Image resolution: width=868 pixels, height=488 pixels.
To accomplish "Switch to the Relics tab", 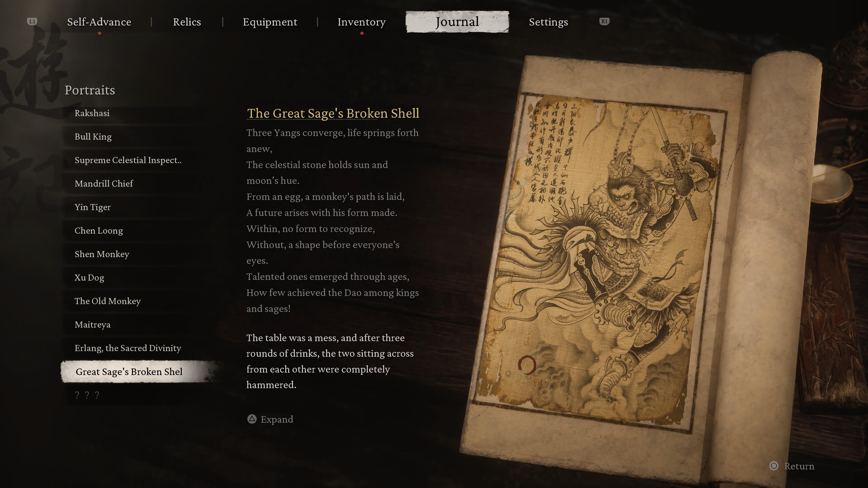I will coord(187,22).
